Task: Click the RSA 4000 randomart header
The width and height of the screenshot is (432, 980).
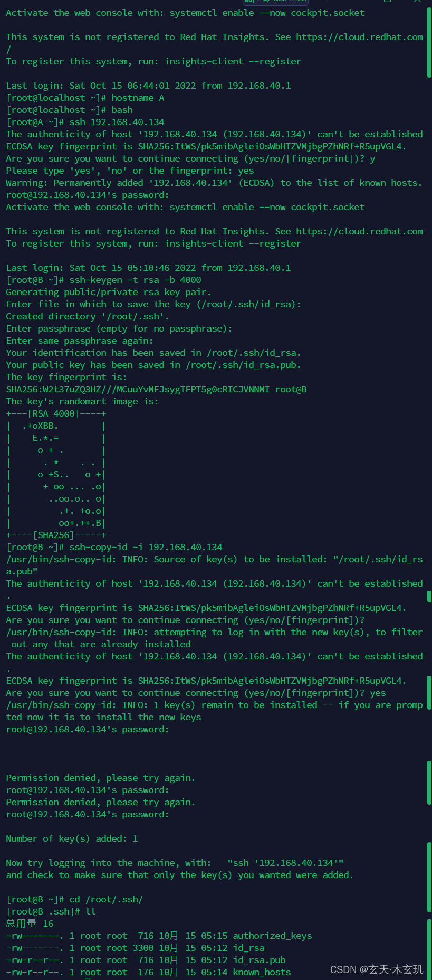Action: [x=56, y=413]
